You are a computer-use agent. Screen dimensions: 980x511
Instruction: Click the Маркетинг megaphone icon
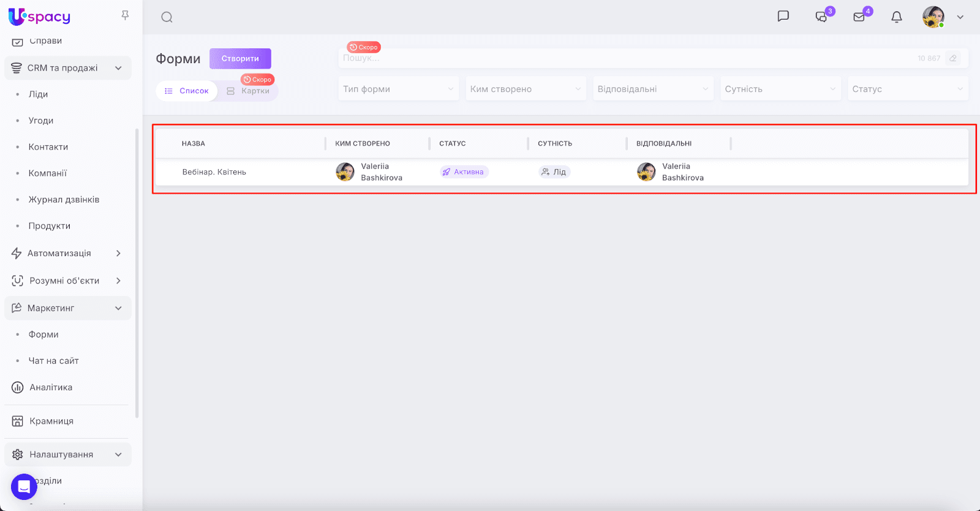click(x=17, y=308)
